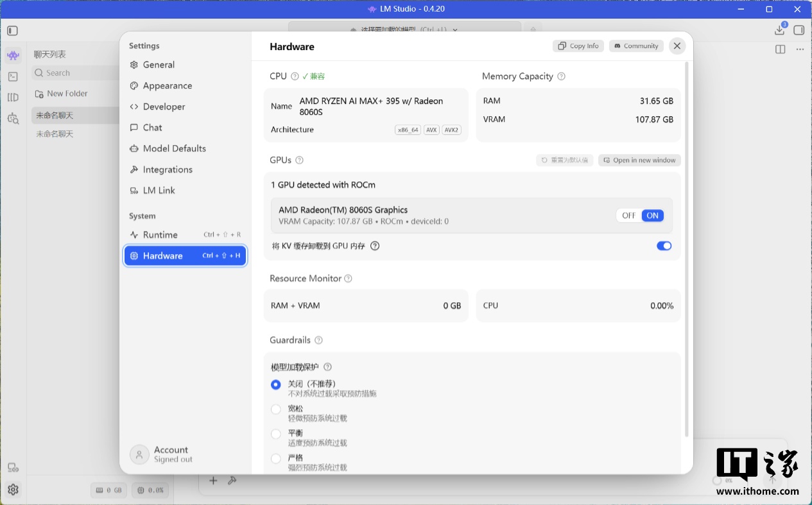Click the plus attach icon in chat input
This screenshot has height=505, width=812.
(214, 481)
